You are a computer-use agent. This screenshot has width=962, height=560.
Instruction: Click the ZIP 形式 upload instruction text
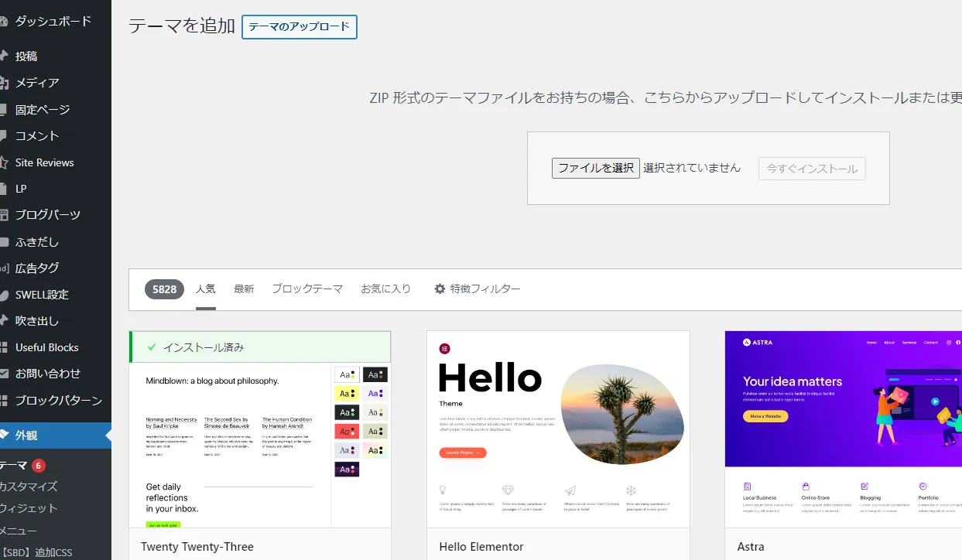pos(666,98)
